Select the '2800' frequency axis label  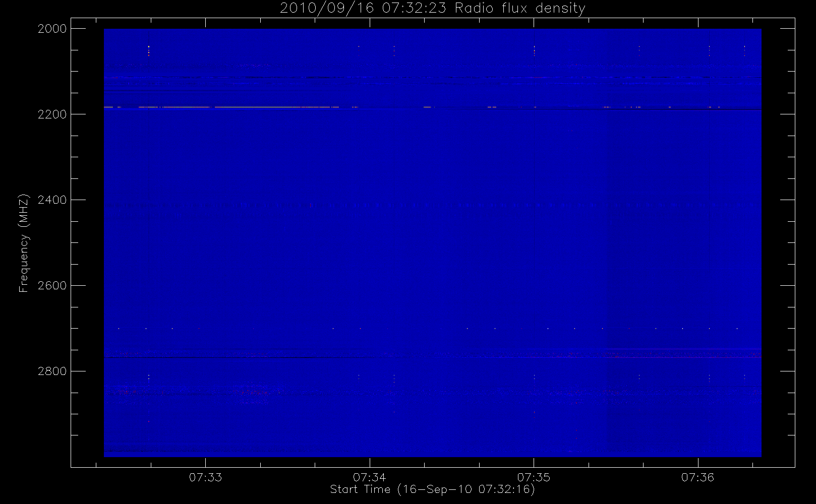[x=52, y=371]
